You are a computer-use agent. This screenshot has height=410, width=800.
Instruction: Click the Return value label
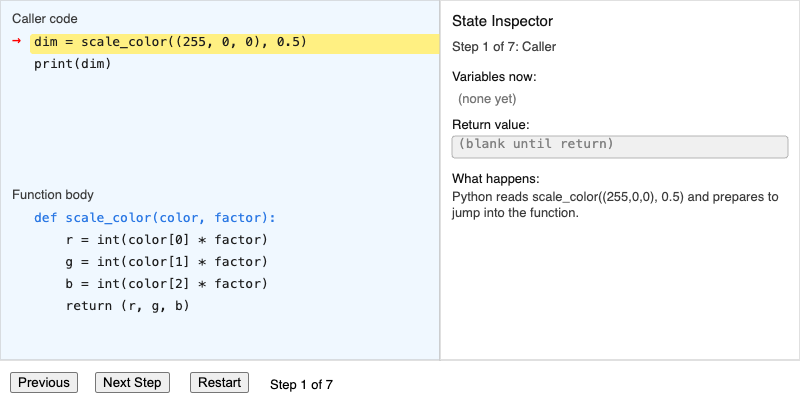(491, 125)
